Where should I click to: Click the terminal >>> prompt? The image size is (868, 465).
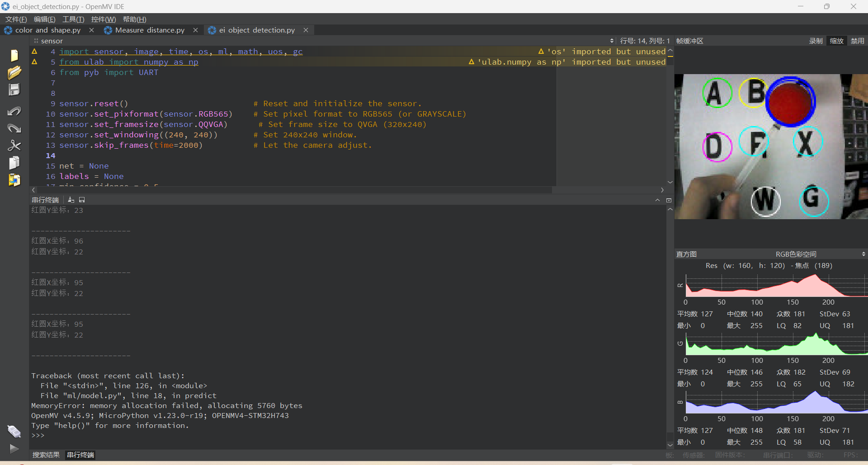38,435
